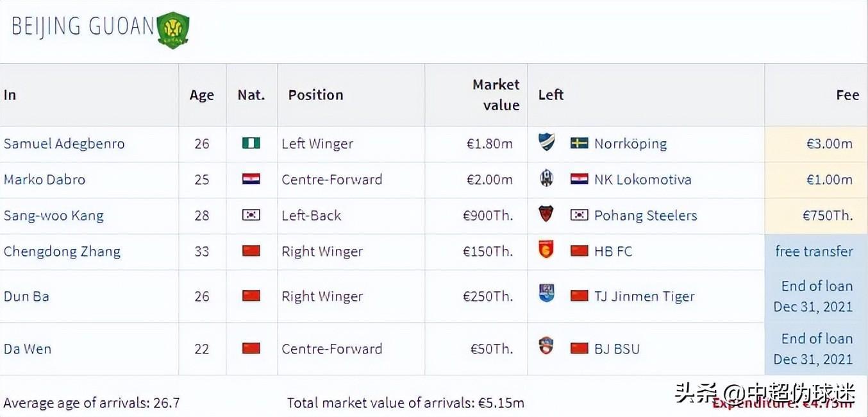Click the Fee column header
Image resolution: width=868 pixels, height=417 pixels.
[847, 95]
